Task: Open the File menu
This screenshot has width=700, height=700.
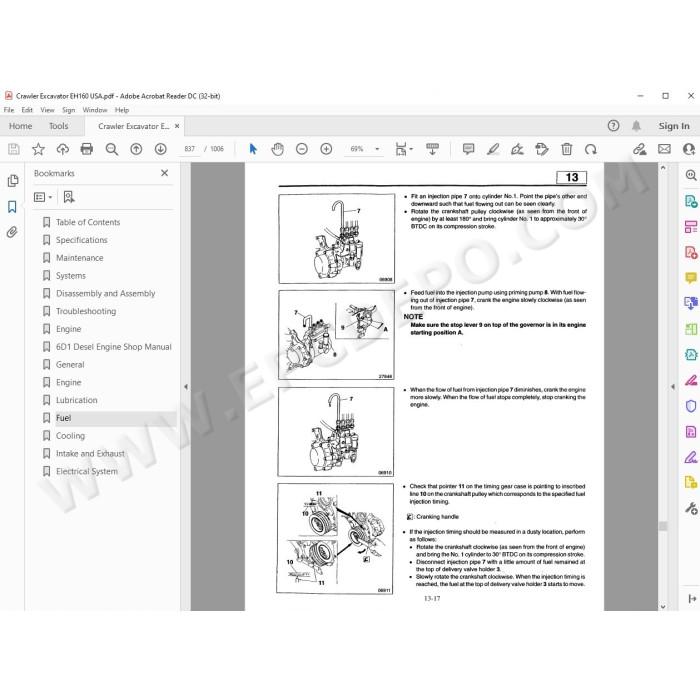Action: pyautogui.click(x=9, y=110)
